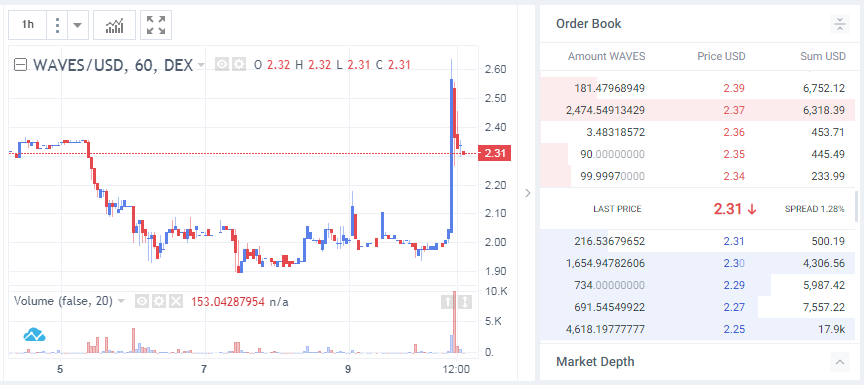This screenshot has height=385, width=864.
Task: Click the 2.60 price axis label
Action: point(495,69)
